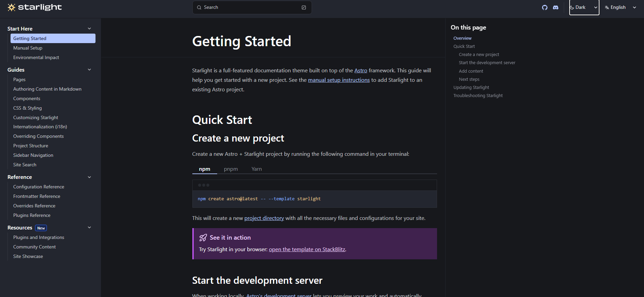Viewport: 644px width, 297px height.
Task: Collapse the Start Here sidebar section
Action: pyautogui.click(x=50, y=29)
